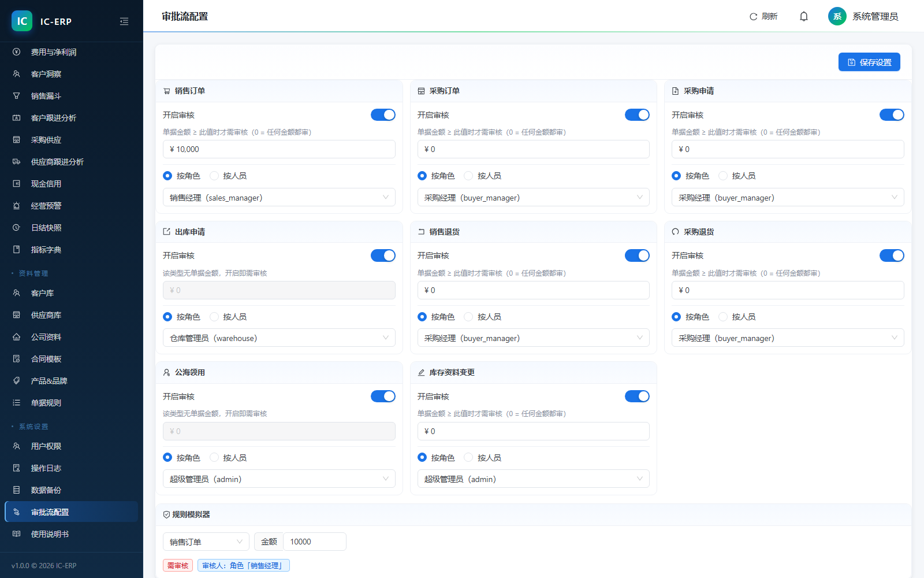
Task: Click the 数据备份 database icon in sidebar
Action: 17,490
